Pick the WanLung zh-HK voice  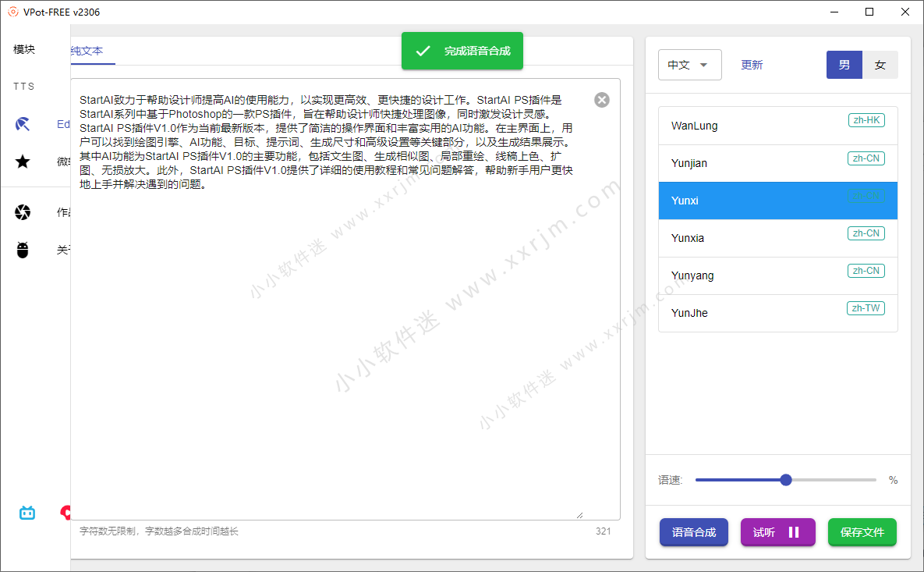[777, 126]
